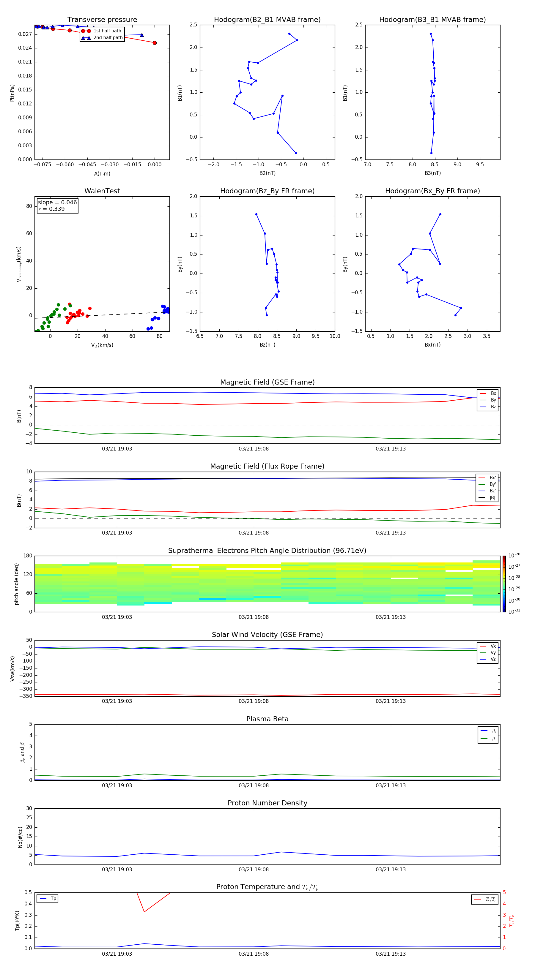This screenshot has width=535, height=980.
Task: Click the Vx legend entry
Action: [x=488, y=646]
